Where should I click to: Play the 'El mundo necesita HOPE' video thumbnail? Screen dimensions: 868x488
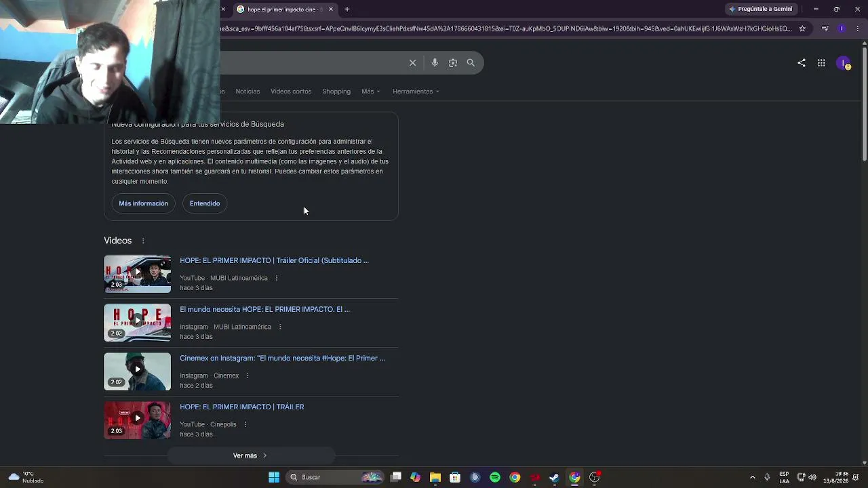coord(137,323)
